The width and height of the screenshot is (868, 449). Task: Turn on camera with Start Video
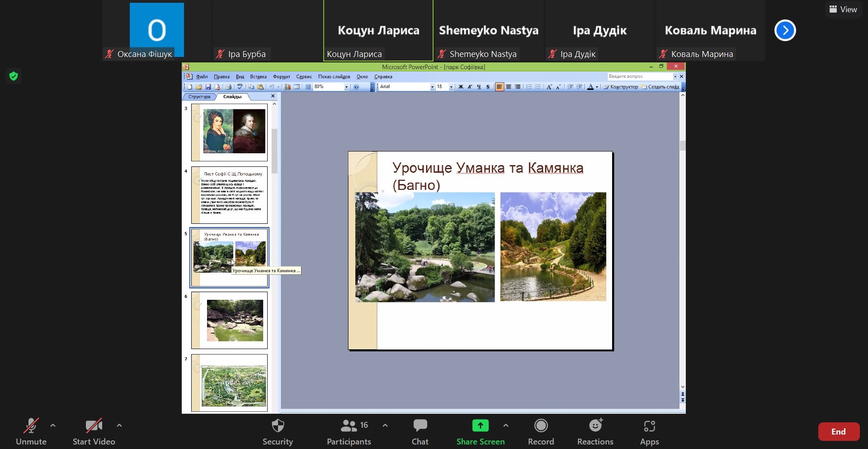(x=94, y=426)
